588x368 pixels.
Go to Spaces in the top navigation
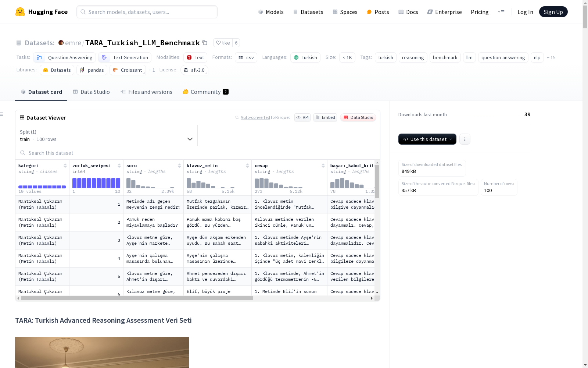point(345,12)
